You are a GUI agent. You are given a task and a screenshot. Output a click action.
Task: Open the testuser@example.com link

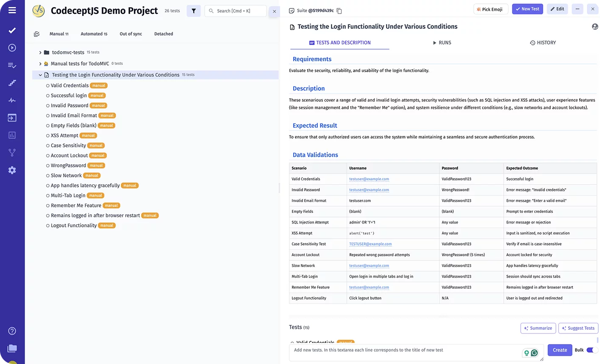[369, 179]
